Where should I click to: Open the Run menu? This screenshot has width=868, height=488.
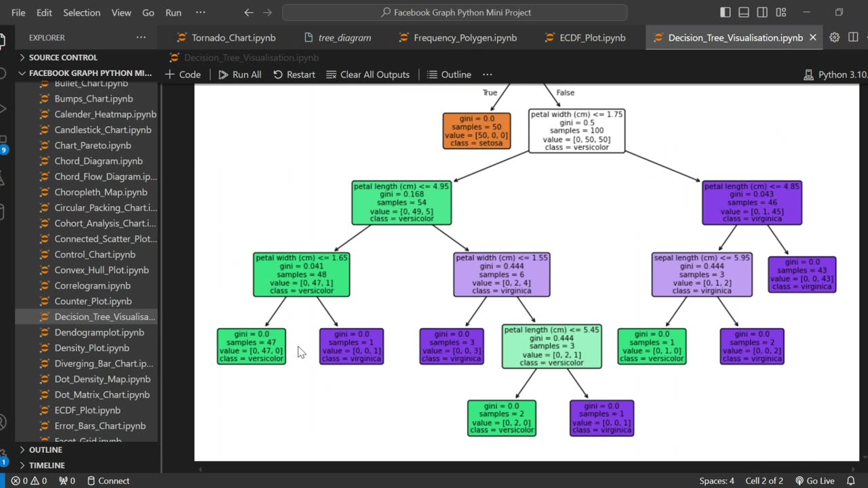tap(174, 12)
